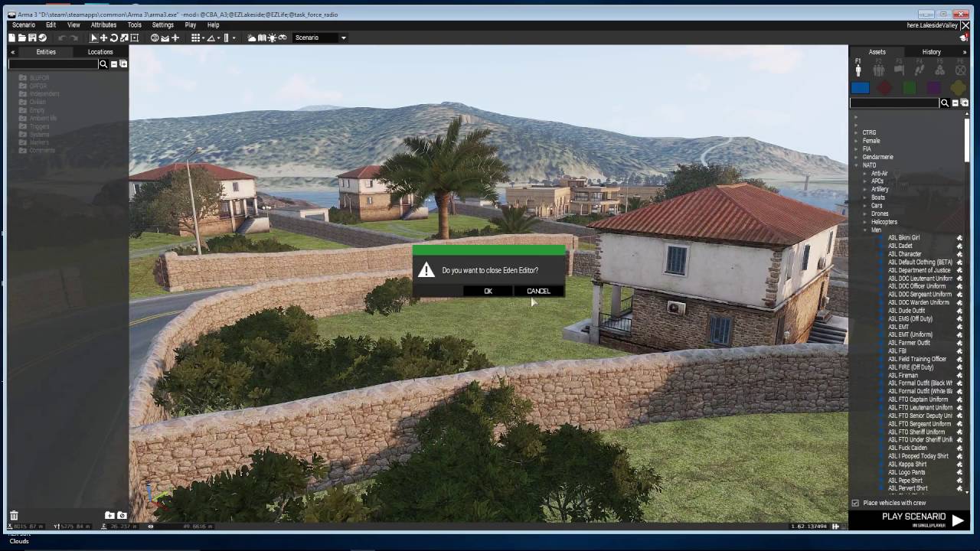Collapse the Men subcategory
The image size is (980, 551).
pos(865,230)
